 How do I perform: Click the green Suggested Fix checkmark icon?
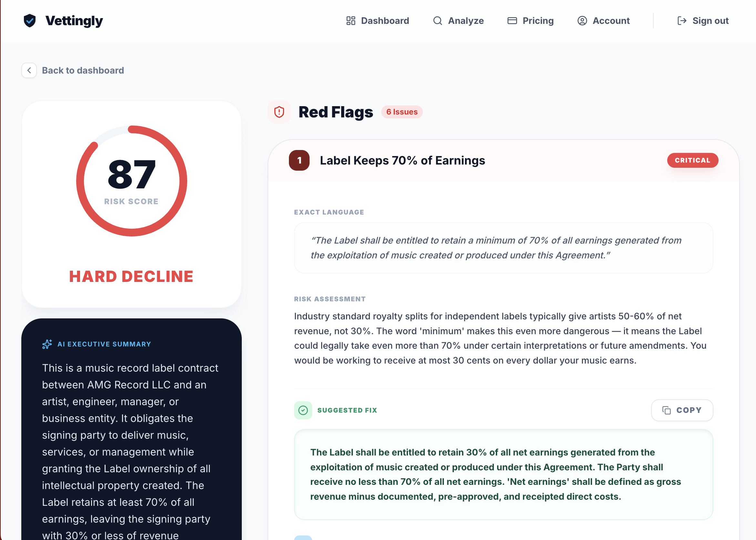[x=303, y=410]
